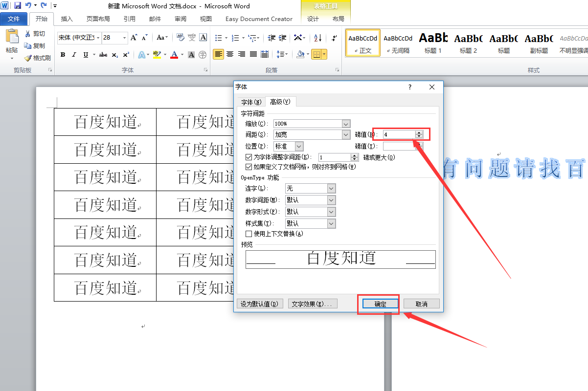This screenshot has height=391, width=588.
Task: Toggle show paragraph marks icon
Action: click(334, 38)
